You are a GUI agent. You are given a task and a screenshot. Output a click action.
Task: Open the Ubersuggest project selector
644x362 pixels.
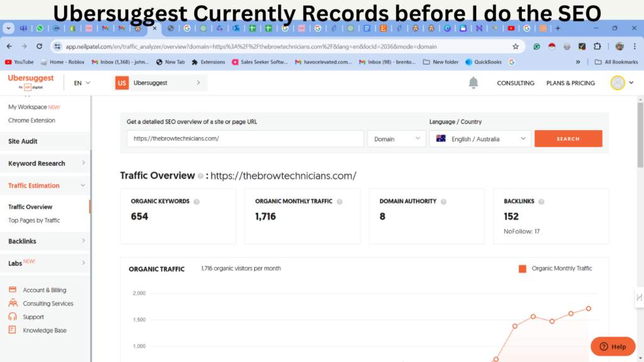click(x=160, y=83)
